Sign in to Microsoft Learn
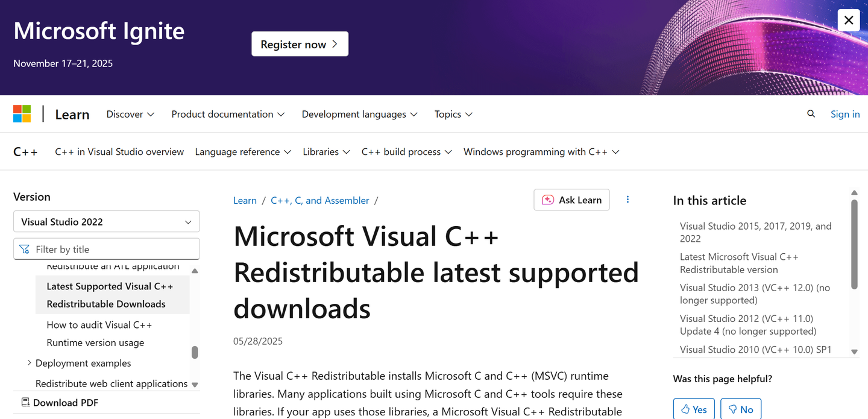 [844, 114]
